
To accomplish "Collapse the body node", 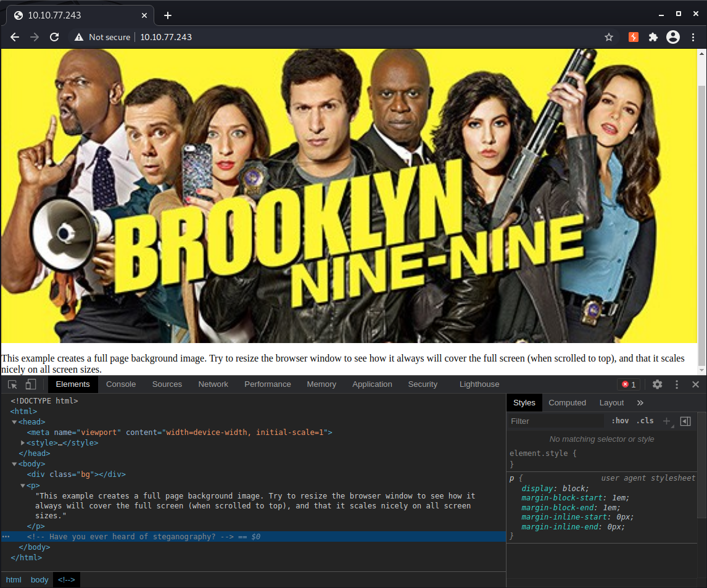I will (x=14, y=464).
